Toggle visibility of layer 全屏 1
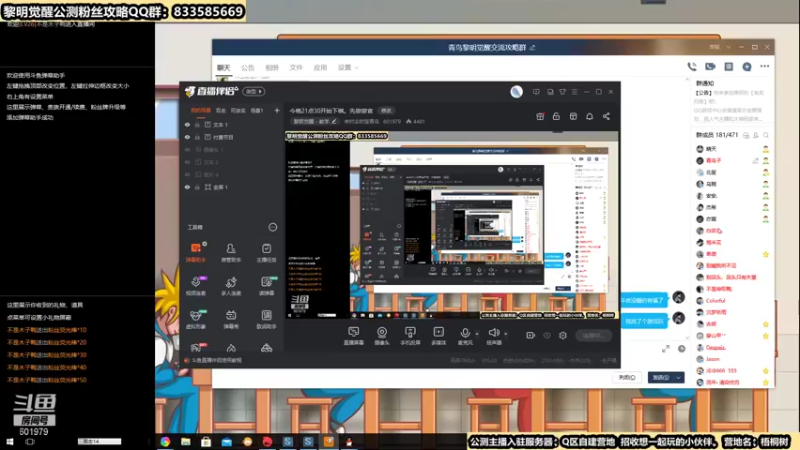 tap(187, 187)
